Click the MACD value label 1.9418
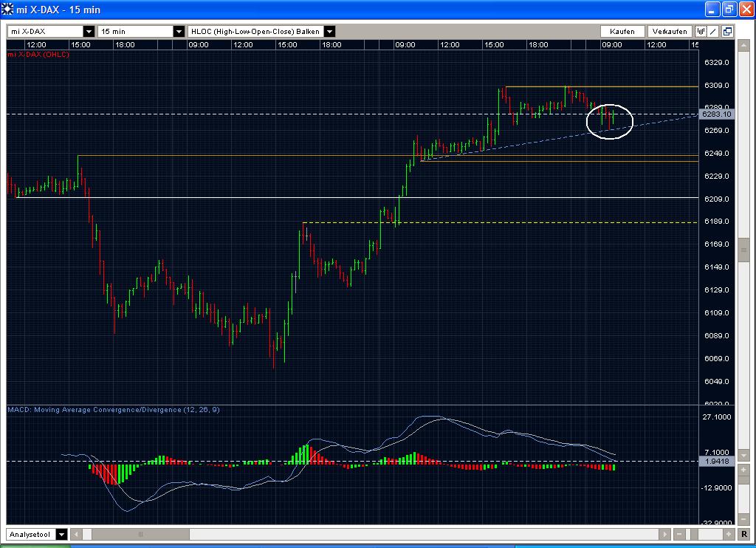This screenshot has width=756, height=548. (x=716, y=461)
